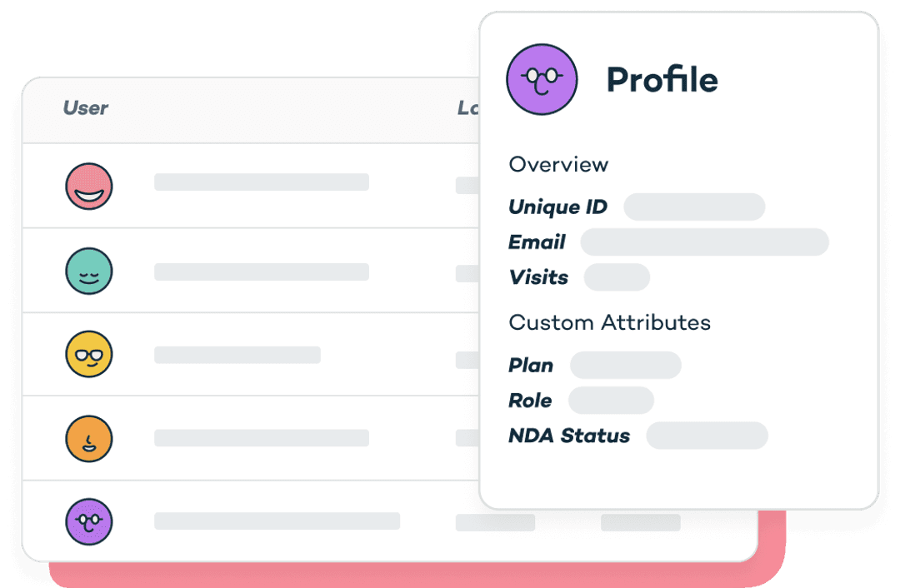Open the Custom Attributes section heading
This screenshot has height=588, width=900.
tap(609, 322)
